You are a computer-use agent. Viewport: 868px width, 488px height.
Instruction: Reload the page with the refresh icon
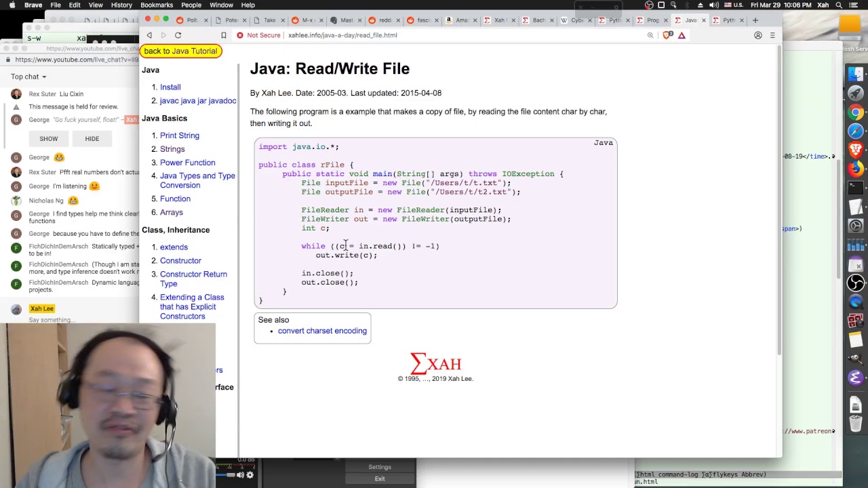(x=178, y=35)
